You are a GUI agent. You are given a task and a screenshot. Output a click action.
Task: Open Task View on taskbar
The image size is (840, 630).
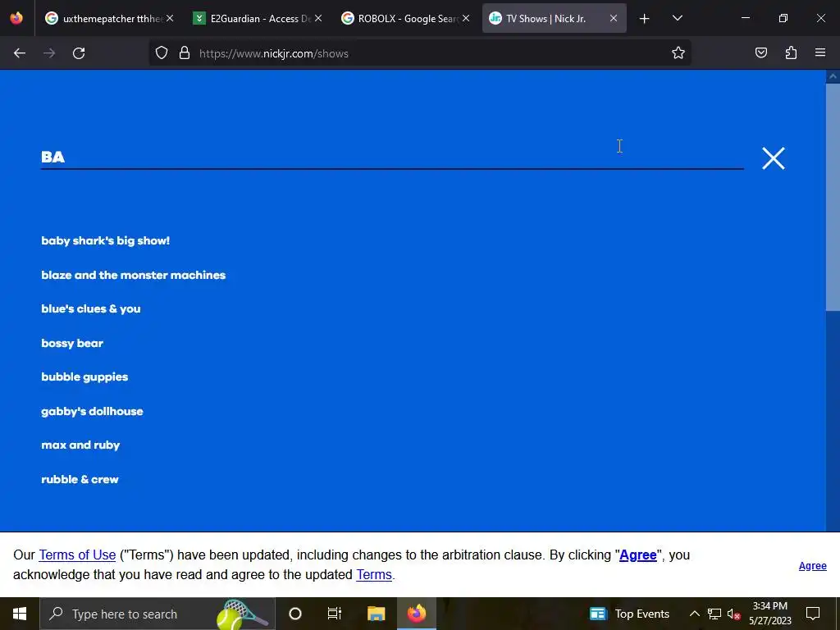[x=335, y=614]
